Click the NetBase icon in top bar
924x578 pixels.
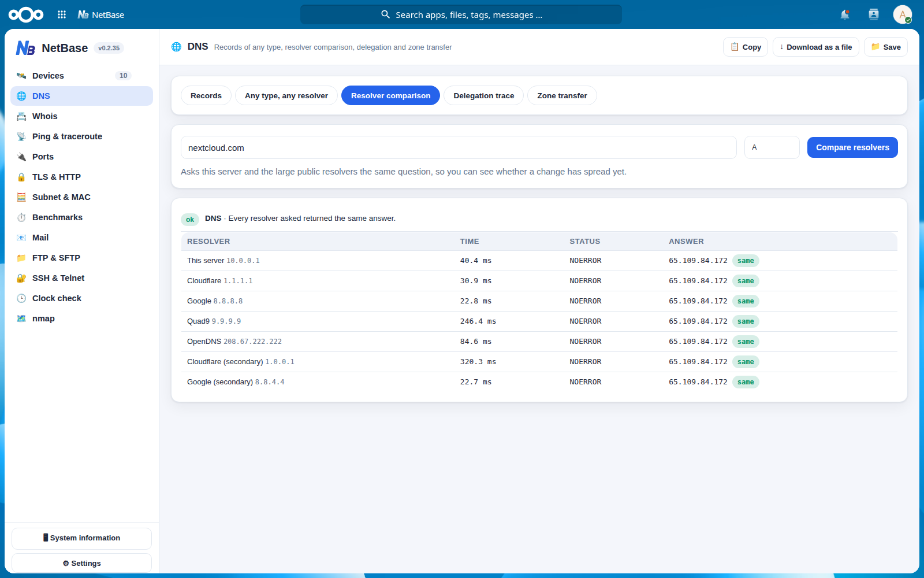(x=83, y=14)
